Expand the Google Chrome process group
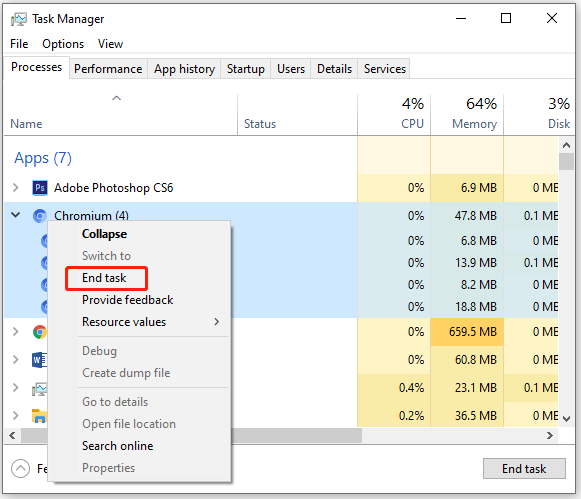The width and height of the screenshot is (581, 499). tap(16, 331)
